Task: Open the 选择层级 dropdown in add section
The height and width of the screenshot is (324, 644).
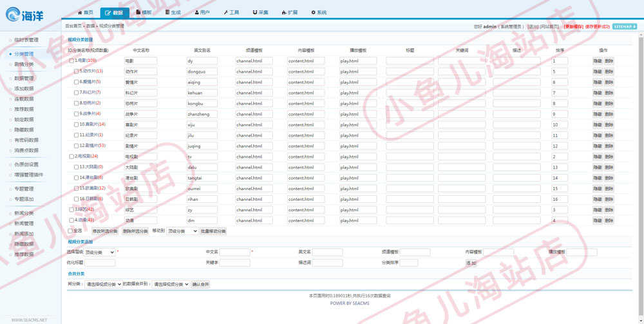Action: [x=100, y=252]
